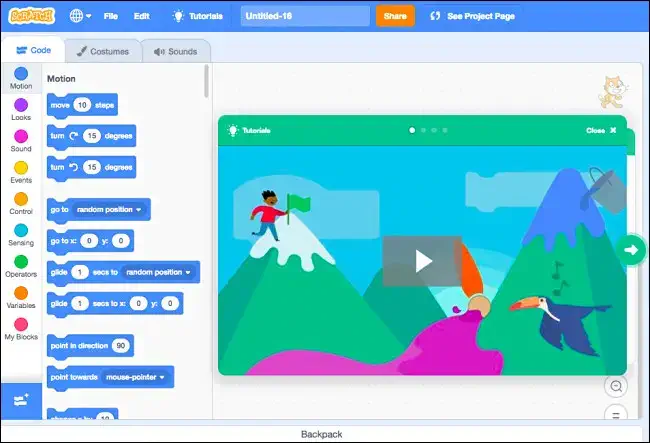Click the Scratch logo
The width and height of the screenshot is (650, 443).
32,16
